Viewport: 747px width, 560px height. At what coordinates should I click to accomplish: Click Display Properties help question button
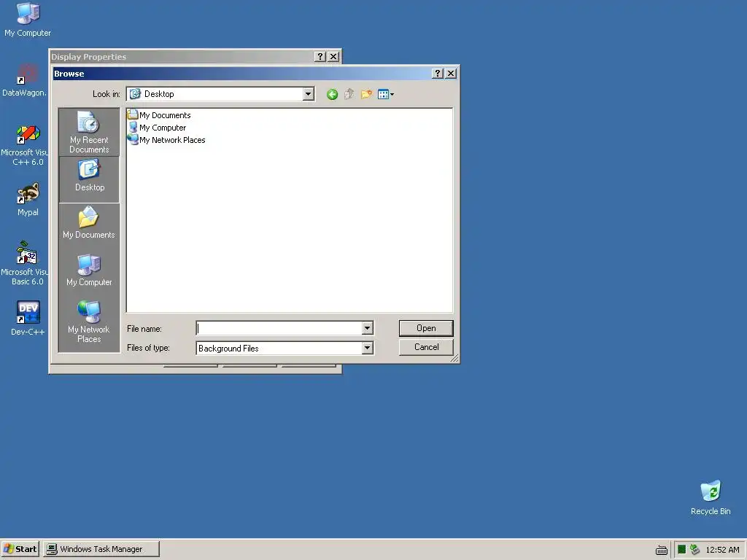pos(320,57)
